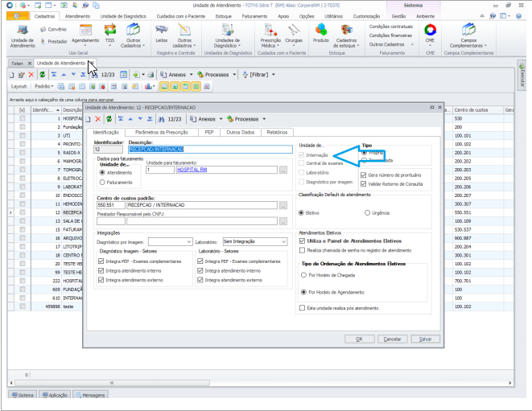Switch to Parâmetros da Prescrição tab
Screen dimensions: 532x411
(162, 132)
